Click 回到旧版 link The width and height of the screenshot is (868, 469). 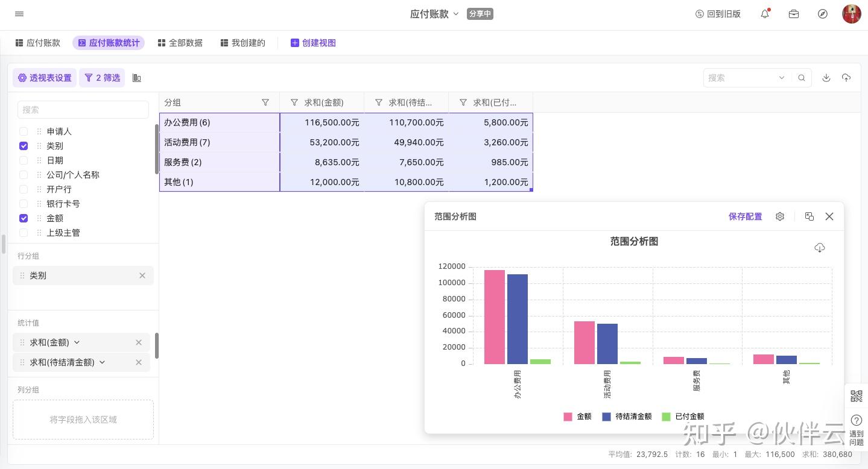[718, 14]
